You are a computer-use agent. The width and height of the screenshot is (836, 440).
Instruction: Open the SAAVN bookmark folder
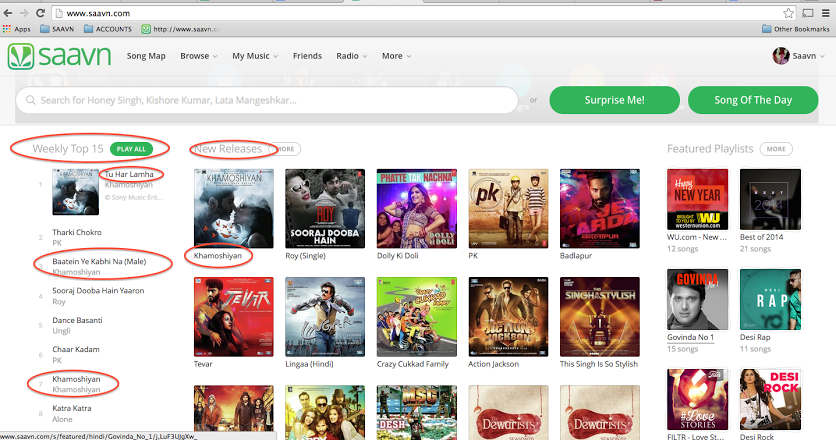coord(57,29)
